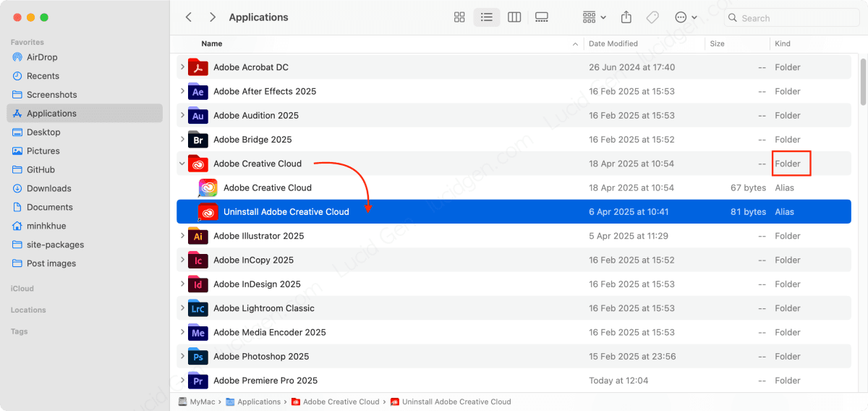Click the Media Encoder Me icon
The height and width of the screenshot is (411, 868).
[197, 332]
